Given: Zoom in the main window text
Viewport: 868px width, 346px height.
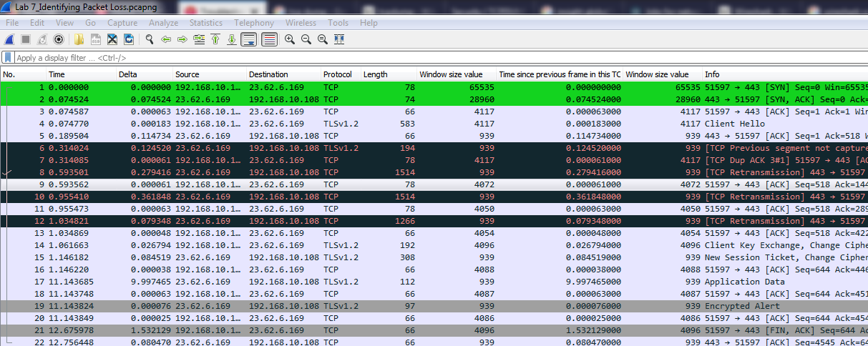Looking at the screenshot, I should (x=290, y=39).
